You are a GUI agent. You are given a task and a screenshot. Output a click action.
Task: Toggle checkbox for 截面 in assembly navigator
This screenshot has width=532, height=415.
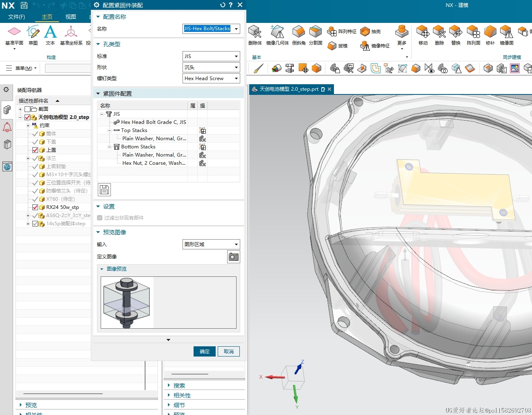pyautogui.click(x=27, y=109)
